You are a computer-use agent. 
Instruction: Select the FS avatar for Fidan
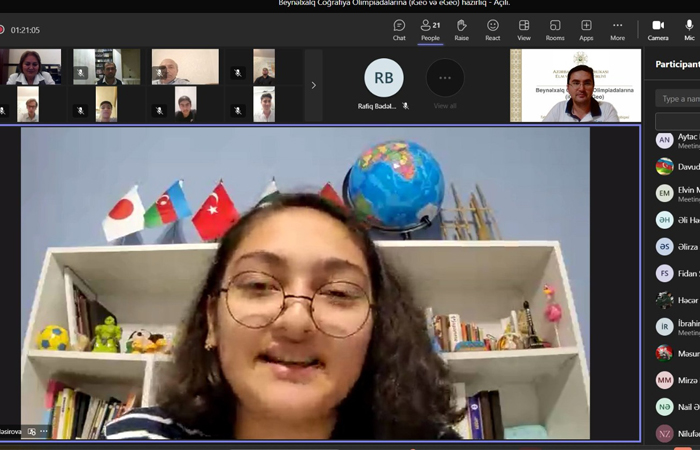(664, 273)
